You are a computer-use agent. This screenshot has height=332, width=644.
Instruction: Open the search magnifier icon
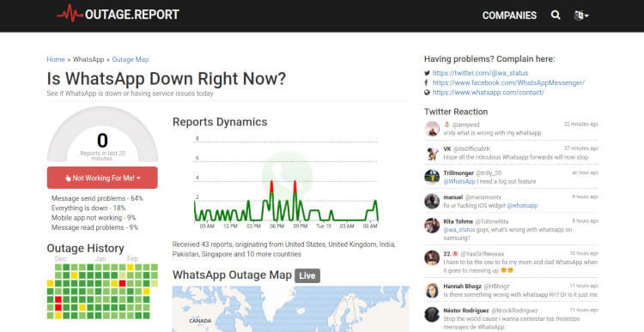pos(556,15)
